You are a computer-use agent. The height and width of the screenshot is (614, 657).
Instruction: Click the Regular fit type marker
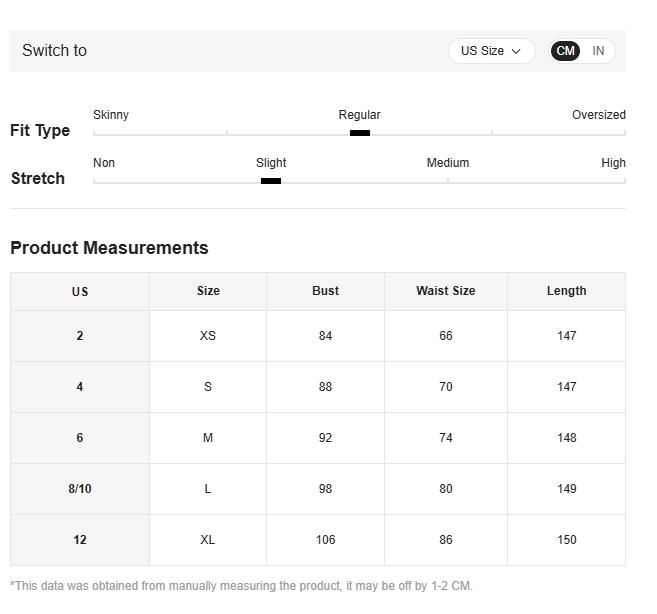[x=360, y=132]
